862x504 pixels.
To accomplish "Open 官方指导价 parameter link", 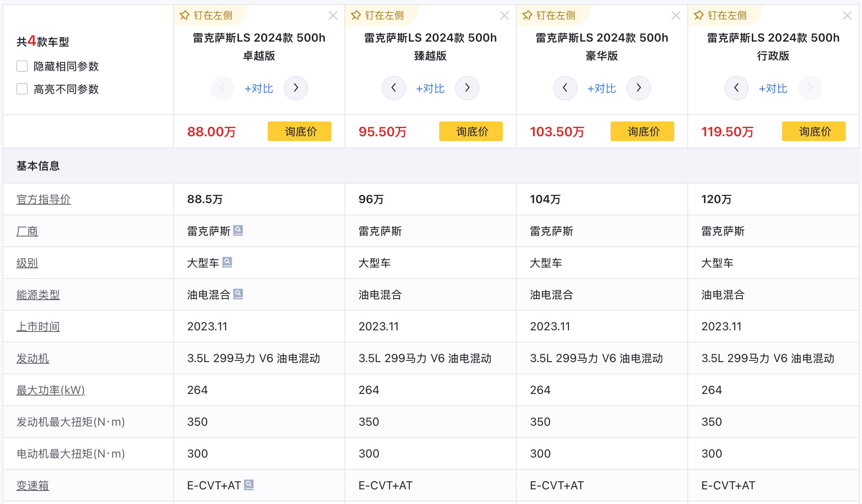I will 44,199.
